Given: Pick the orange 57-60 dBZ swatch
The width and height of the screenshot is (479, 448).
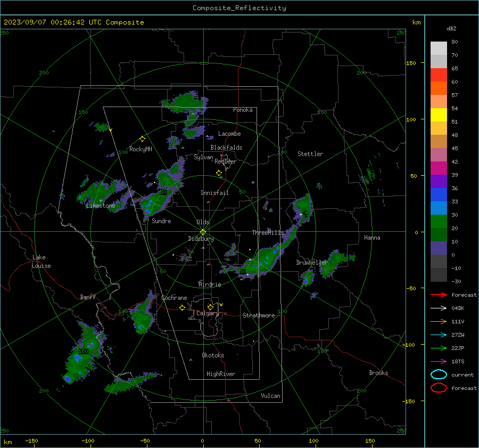Looking at the screenshot, I should coord(439,88).
